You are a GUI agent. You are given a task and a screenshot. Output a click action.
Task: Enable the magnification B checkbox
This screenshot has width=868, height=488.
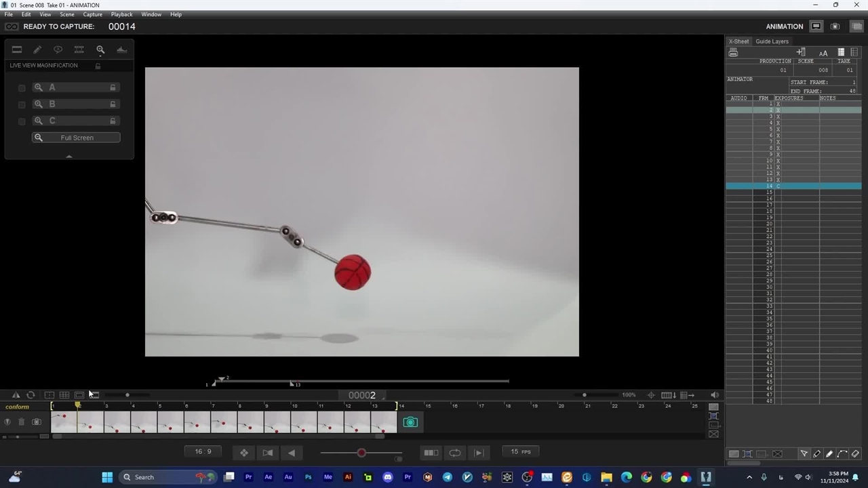(22, 104)
